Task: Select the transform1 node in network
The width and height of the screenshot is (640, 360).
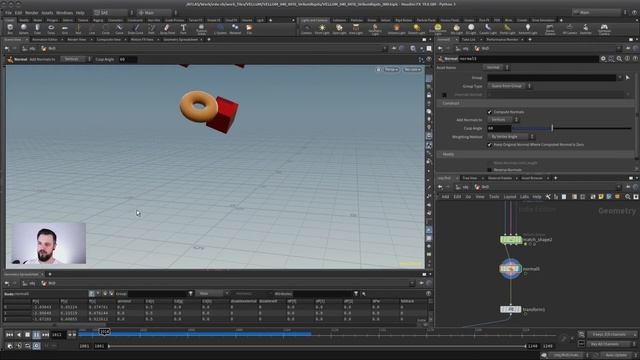Action: pos(511,309)
